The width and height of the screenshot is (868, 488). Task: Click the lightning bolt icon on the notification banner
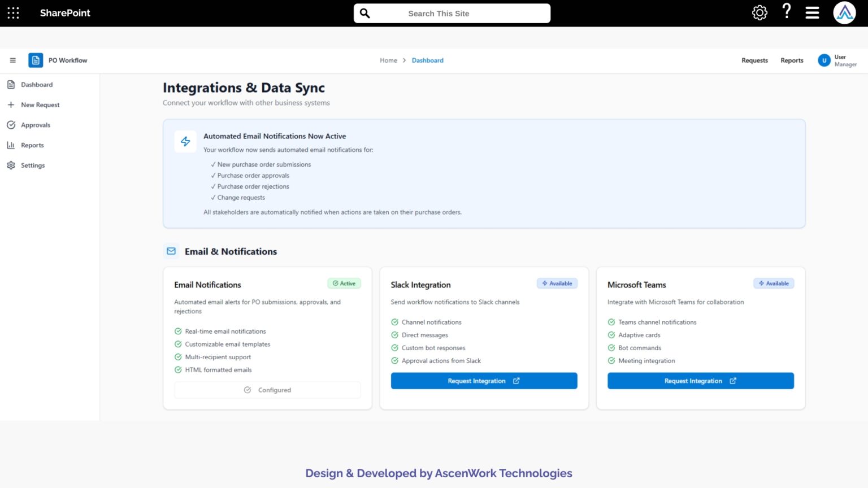(185, 141)
